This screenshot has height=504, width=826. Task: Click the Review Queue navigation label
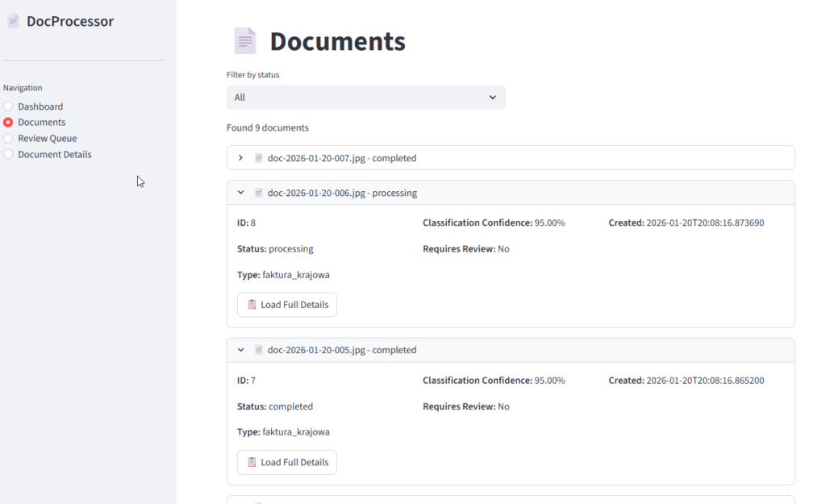pos(48,139)
